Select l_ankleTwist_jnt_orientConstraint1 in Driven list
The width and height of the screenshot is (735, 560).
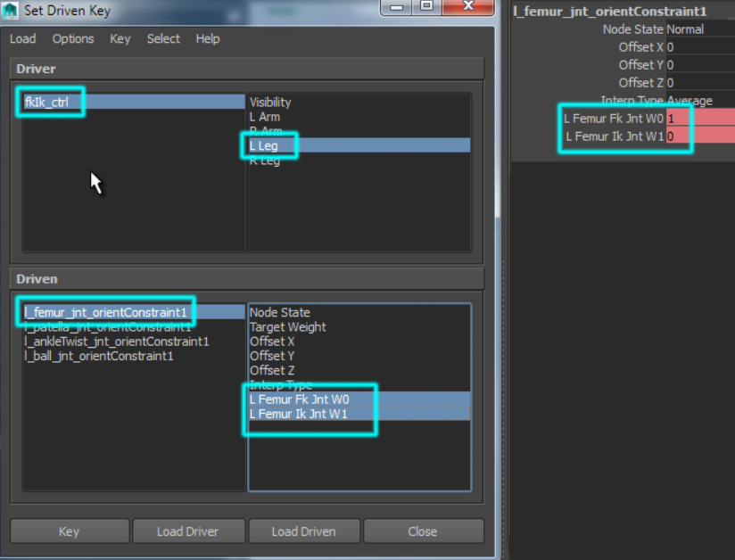[134, 342]
